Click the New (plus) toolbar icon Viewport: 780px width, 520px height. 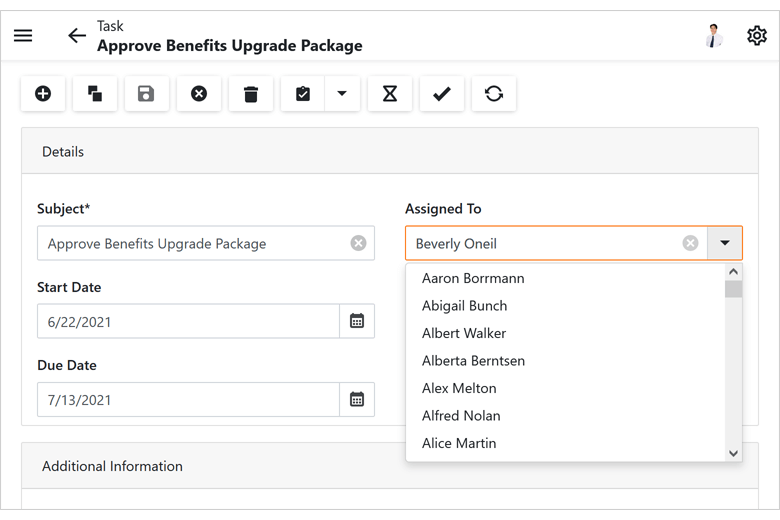tap(43, 94)
